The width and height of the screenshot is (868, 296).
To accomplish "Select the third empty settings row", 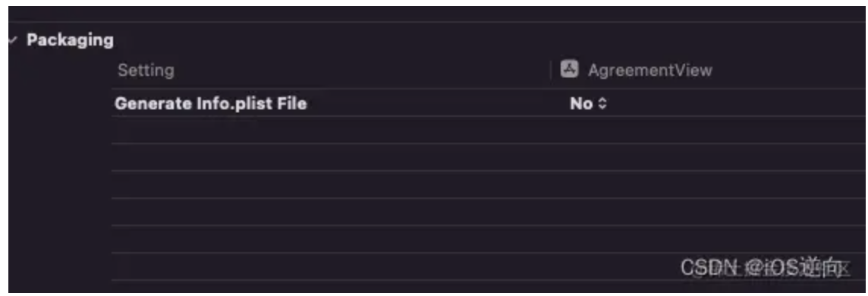I will click(x=489, y=184).
